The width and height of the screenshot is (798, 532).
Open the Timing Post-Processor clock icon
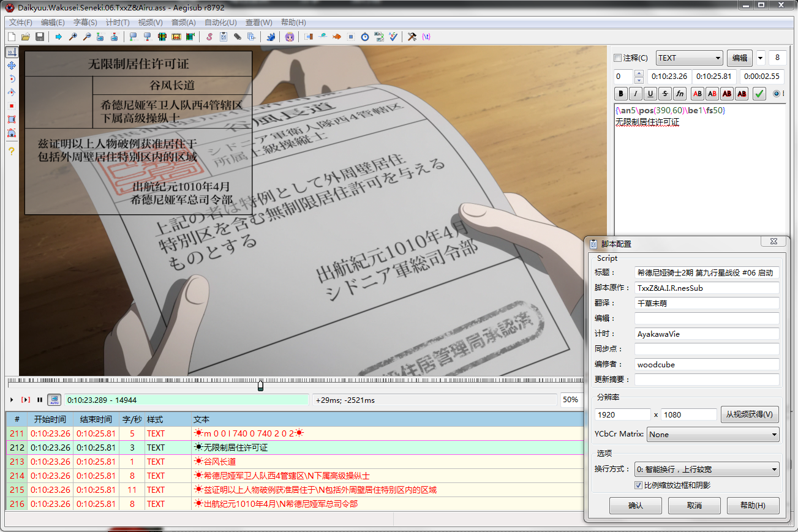(x=365, y=37)
